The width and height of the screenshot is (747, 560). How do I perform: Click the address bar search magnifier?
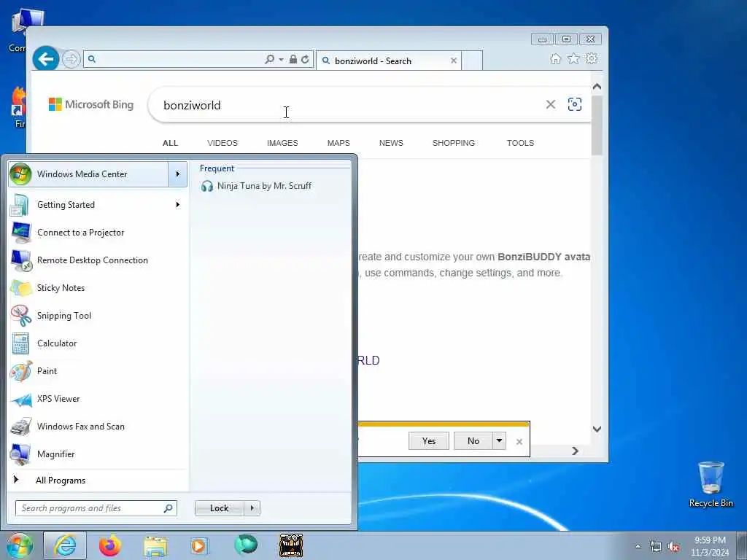coord(270,60)
